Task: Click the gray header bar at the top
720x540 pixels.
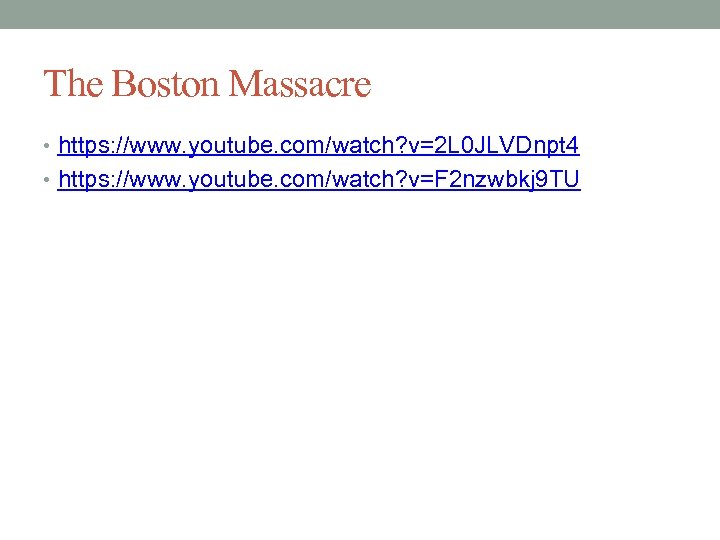Action: pos(360,14)
